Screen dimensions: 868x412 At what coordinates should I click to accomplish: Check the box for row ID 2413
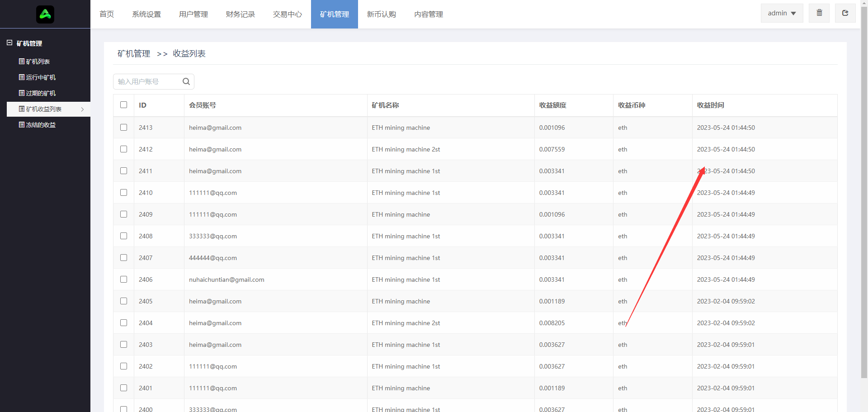pos(124,128)
